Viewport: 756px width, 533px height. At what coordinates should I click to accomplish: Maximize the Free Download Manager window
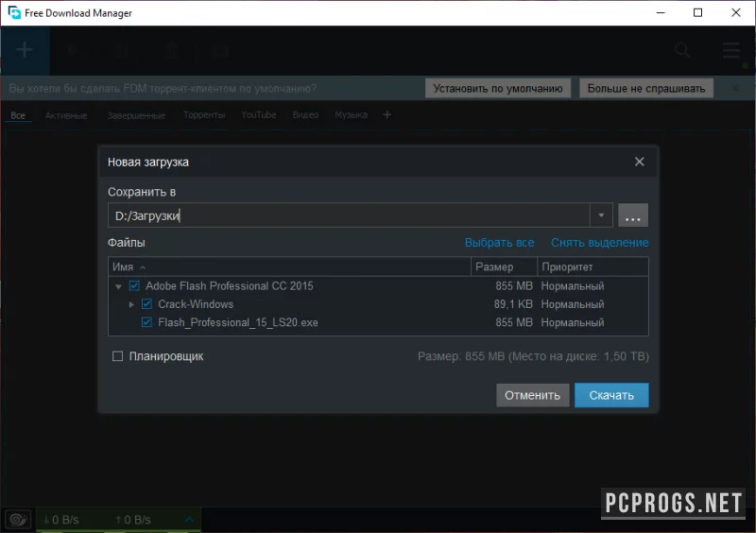(x=697, y=12)
